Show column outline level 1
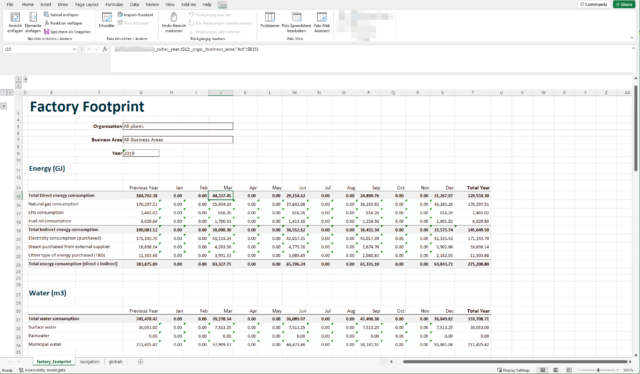This screenshot has height=374, width=640. click(x=18, y=79)
